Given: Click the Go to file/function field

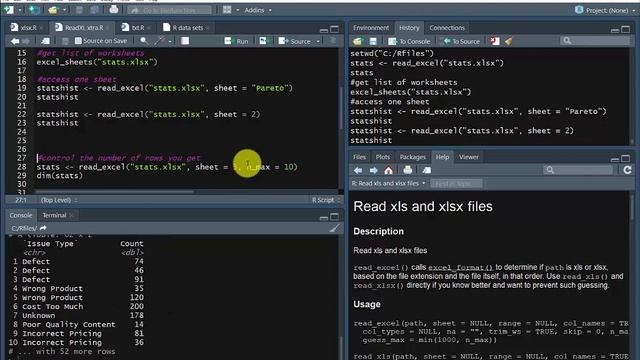Looking at the screenshot, I should 169,10.
